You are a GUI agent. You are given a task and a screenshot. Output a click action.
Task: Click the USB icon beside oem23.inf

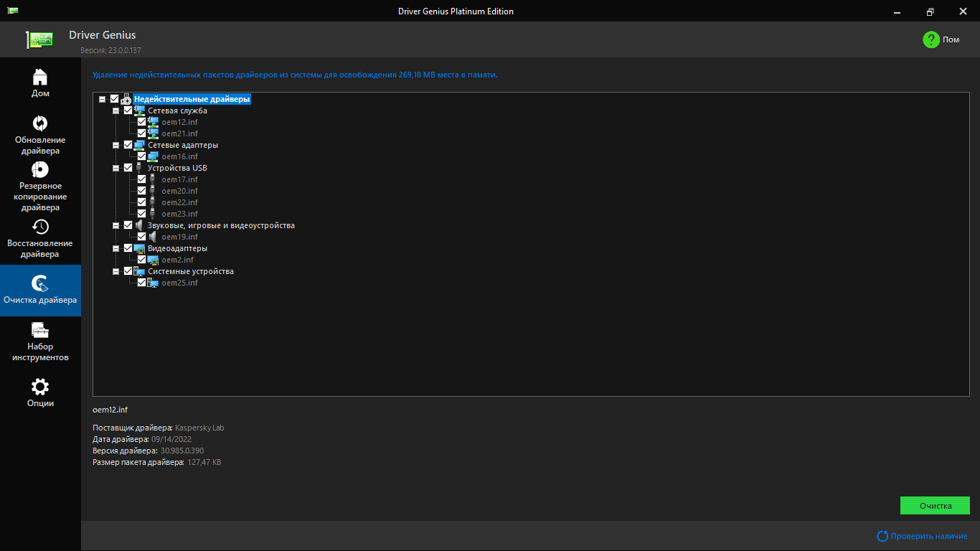coord(152,214)
